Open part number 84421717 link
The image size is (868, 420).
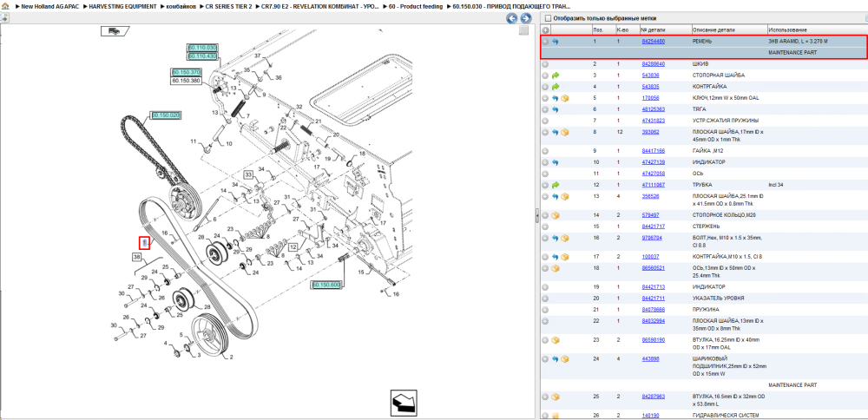pyautogui.click(x=654, y=226)
